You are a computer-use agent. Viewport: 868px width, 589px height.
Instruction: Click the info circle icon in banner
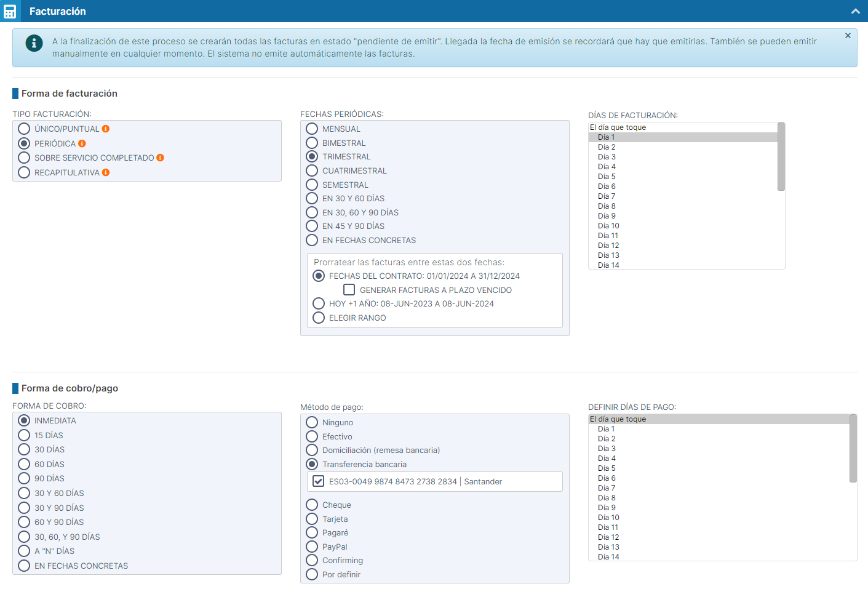tap(34, 43)
